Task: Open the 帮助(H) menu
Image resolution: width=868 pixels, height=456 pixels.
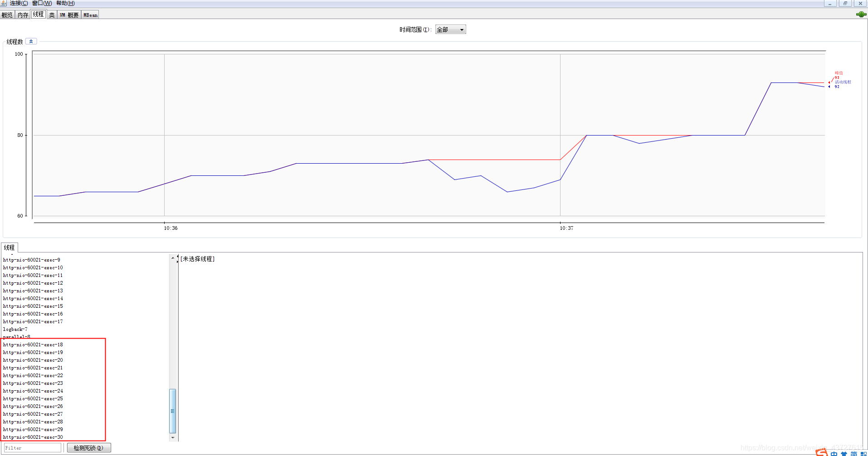Action: click(x=65, y=3)
